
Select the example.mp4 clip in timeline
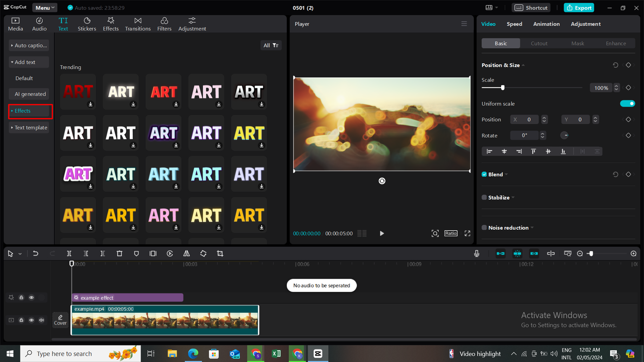tap(165, 320)
